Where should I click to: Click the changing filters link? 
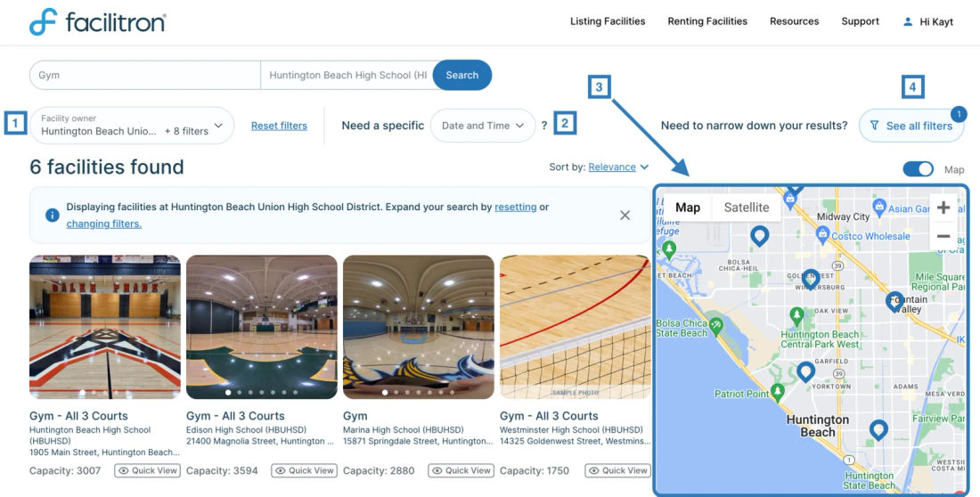click(x=103, y=224)
